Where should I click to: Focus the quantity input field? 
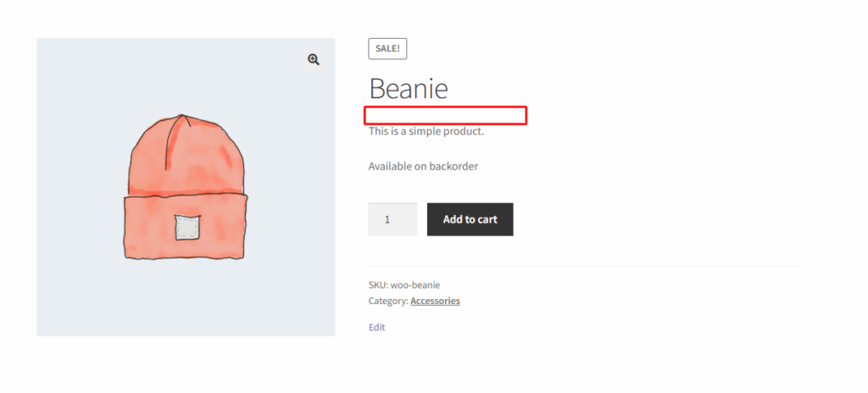pos(392,219)
